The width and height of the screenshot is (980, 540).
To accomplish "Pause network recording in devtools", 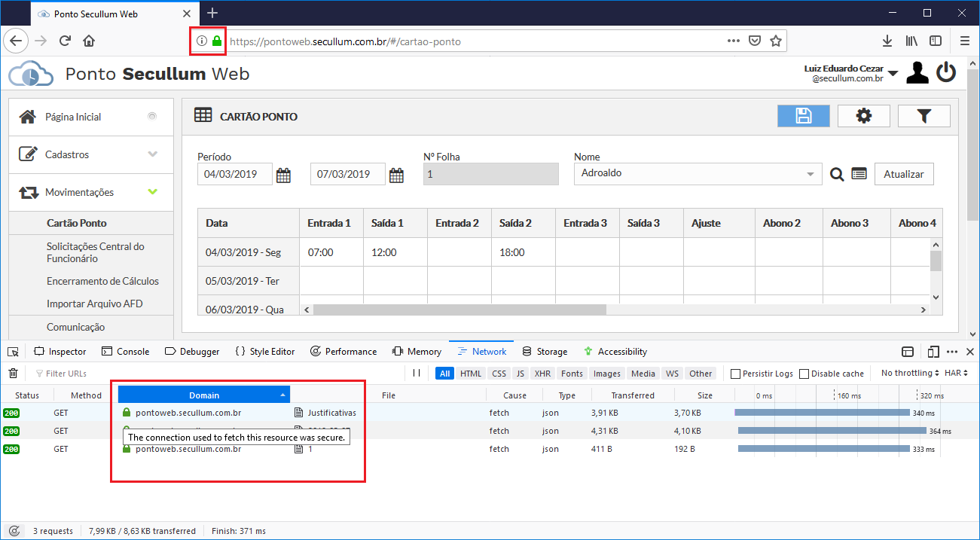I will 417,374.
